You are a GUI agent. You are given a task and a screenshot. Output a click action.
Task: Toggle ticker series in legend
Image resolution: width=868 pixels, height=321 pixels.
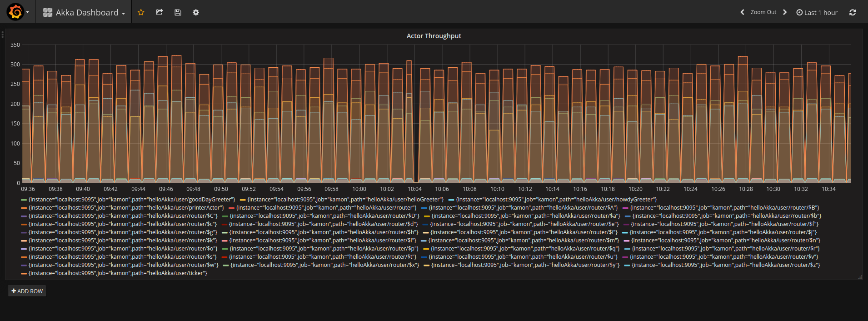pos(118,273)
